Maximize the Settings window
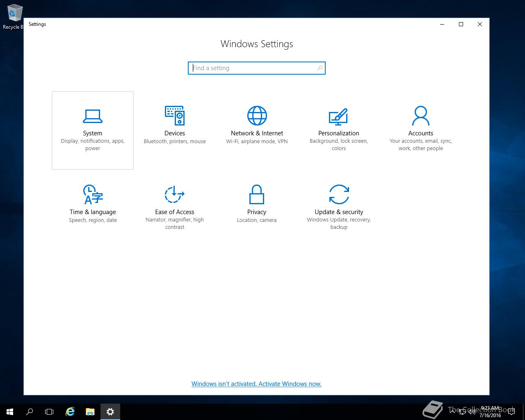This screenshot has width=525, height=420. (x=461, y=24)
